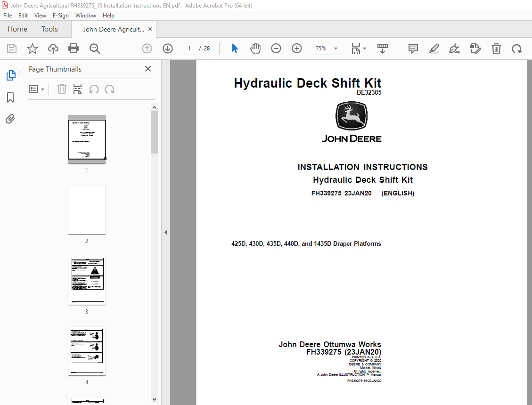Open the Edit menu

click(x=23, y=15)
